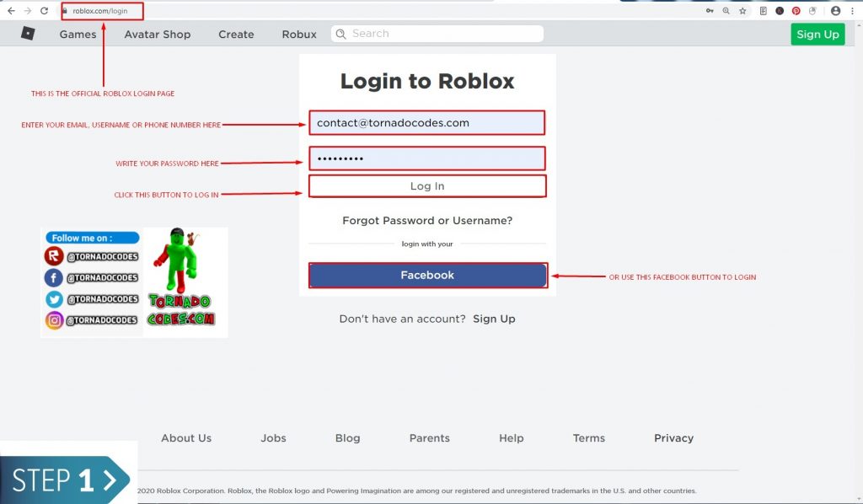This screenshot has width=863, height=504.
Task: Click the zoom magnifier icon in address bar
Action: pos(726,10)
